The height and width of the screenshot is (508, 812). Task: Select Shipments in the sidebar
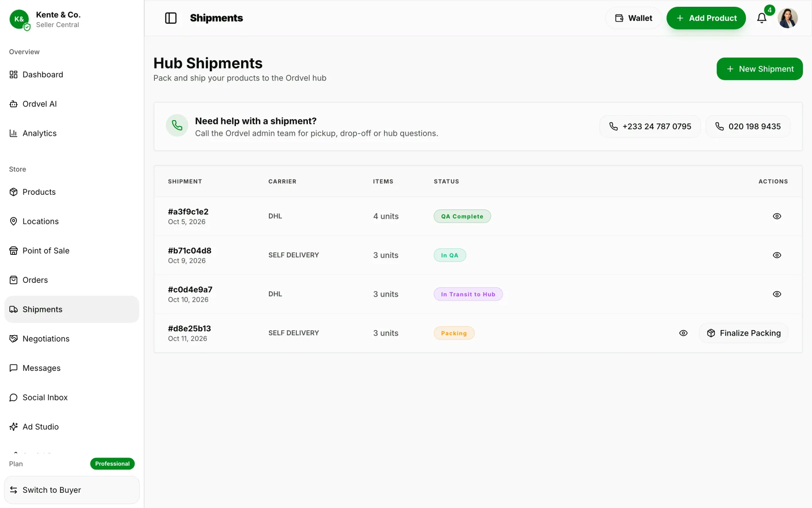tap(72, 309)
